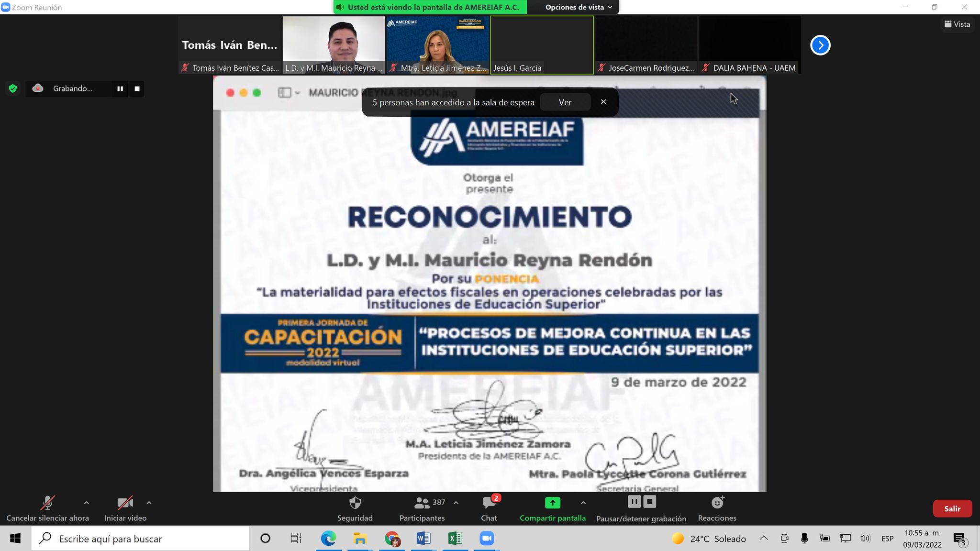Screen dimensions: 980x551
Task: Open Google Chrome from the taskbar
Action: click(392, 539)
